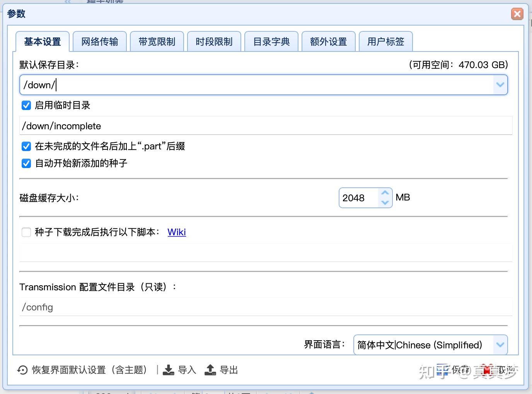The image size is (532, 394).
Task: Close the 参数 dialog with the X
Action: (x=517, y=14)
